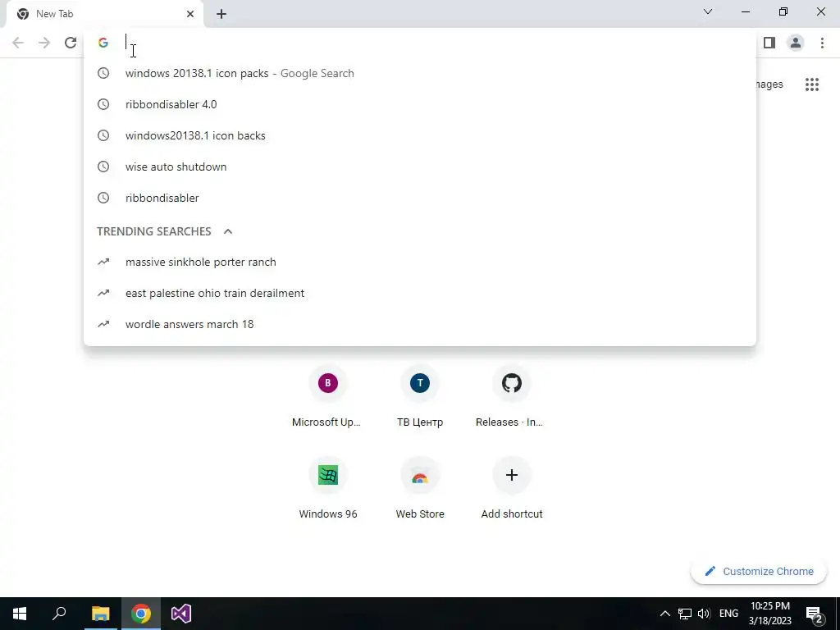Viewport: 840px width, 630px height.
Task: Open the Windows Start menu
Action: 20,614
